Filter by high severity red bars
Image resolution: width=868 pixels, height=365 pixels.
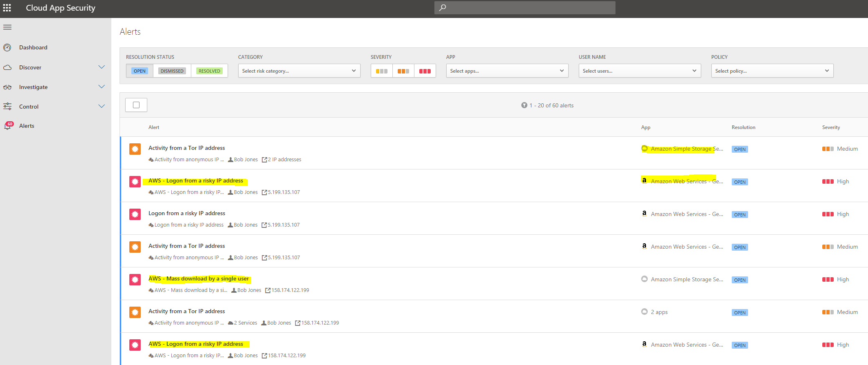point(425,71)
